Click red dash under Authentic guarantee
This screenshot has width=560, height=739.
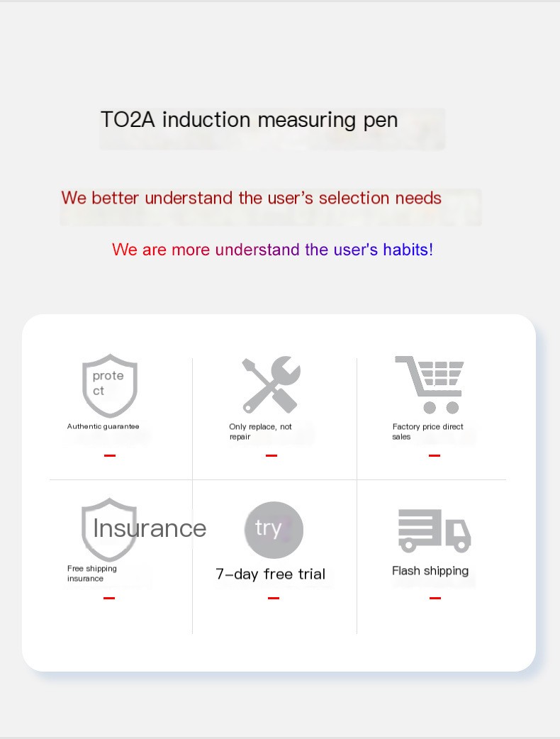(110, 456)
